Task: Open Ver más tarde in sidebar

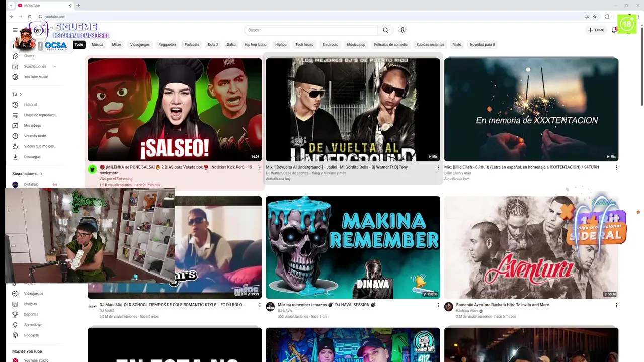Action: 35,136
